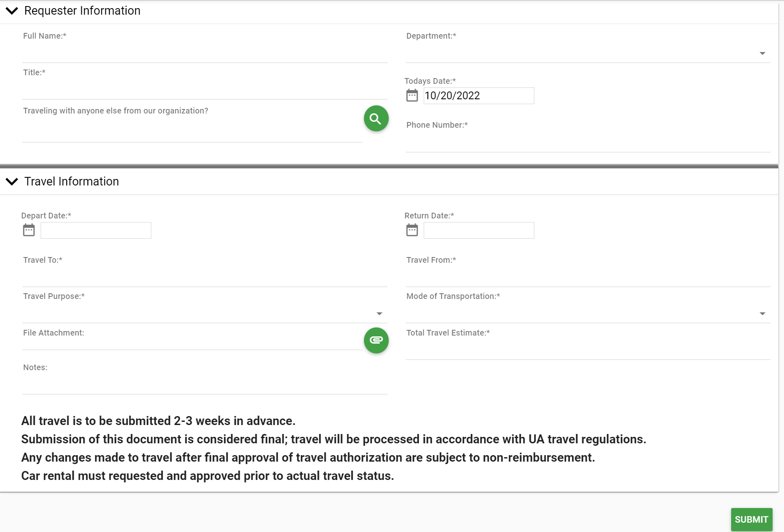Click the paperclip file attachment icon
784x532 pixels.
click(x=376, y=340)
